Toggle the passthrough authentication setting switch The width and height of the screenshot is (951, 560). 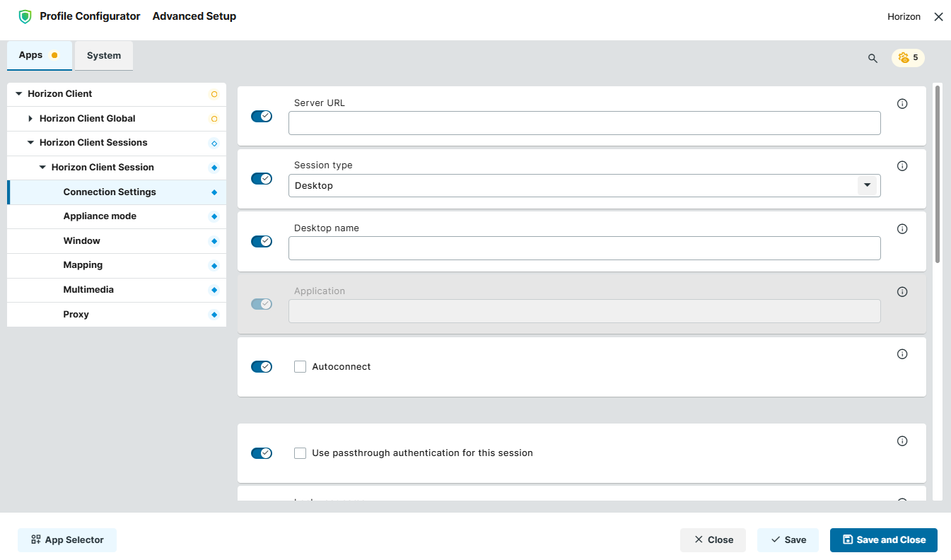point(262,453)
